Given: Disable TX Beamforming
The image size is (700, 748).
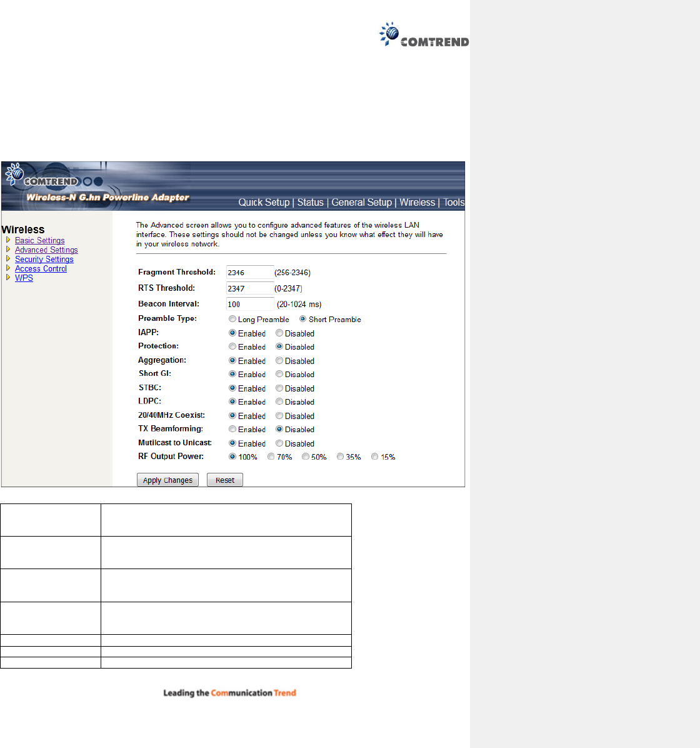Looking at the screenshot, I should pos(279,429).
